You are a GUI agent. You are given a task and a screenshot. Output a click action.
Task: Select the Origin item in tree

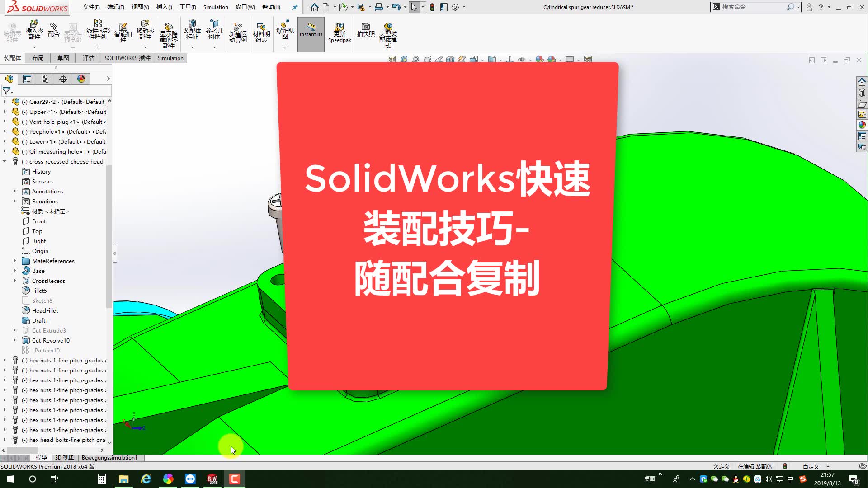pyautogui.click(x=35, y=251)
